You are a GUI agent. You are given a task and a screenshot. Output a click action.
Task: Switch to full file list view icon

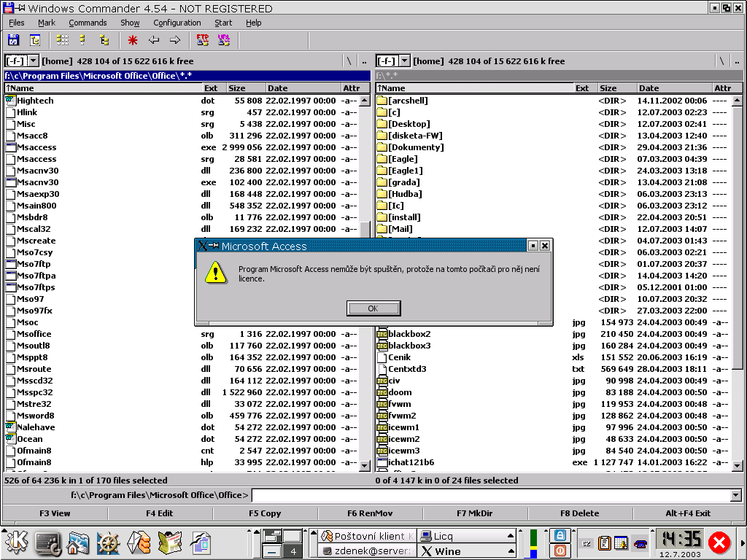click(82, 41)
